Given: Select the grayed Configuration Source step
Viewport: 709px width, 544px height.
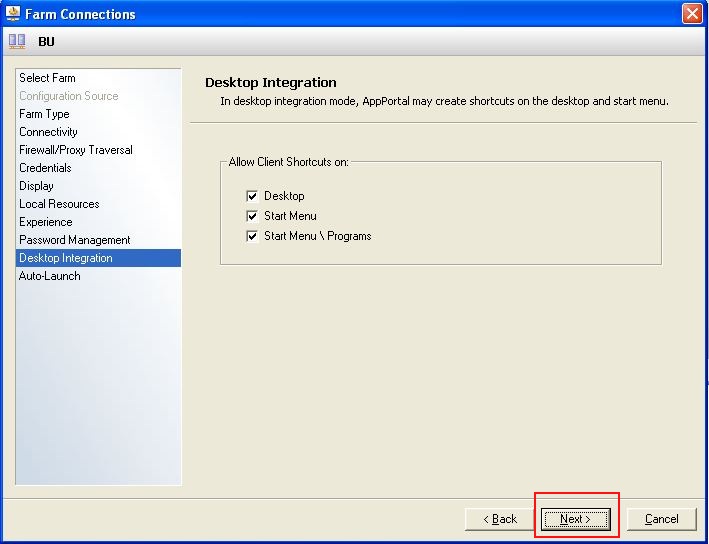Looking at the screenshot, I should pos(98,96).
